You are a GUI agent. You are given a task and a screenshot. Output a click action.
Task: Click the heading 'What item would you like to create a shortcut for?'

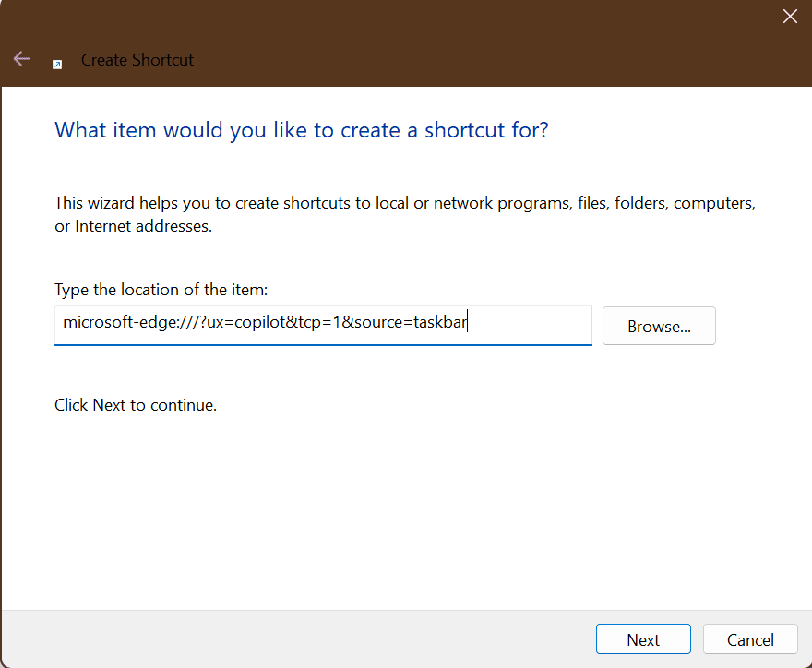tap(302, 130)
